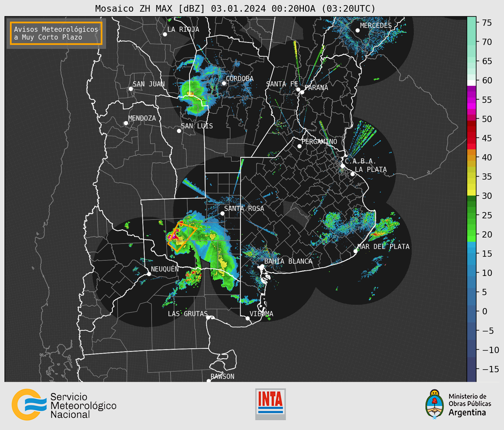Viewport: 504px width, 430px height.
Task: Click the Mendoza city marker dot
Action: click(x=126, y=123)
